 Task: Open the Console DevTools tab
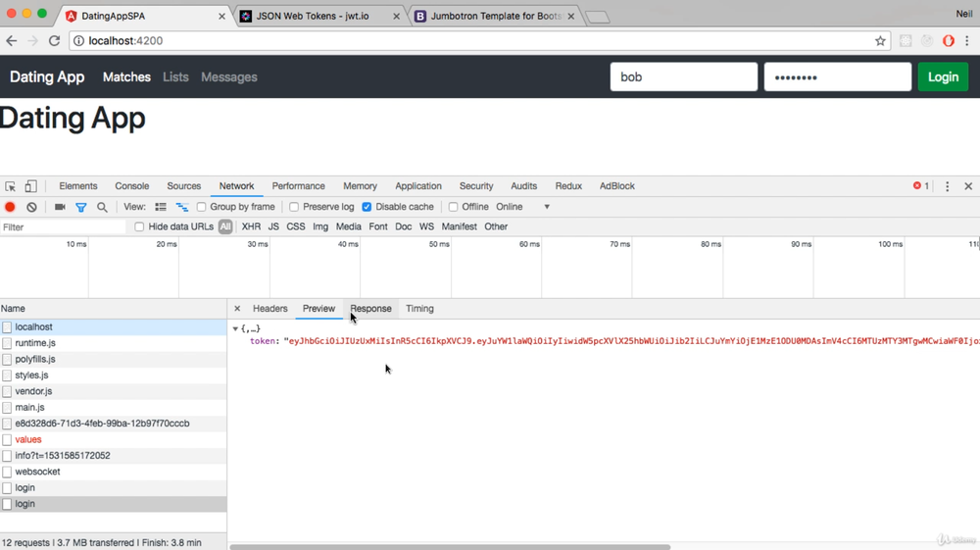[x=132, y=186]
